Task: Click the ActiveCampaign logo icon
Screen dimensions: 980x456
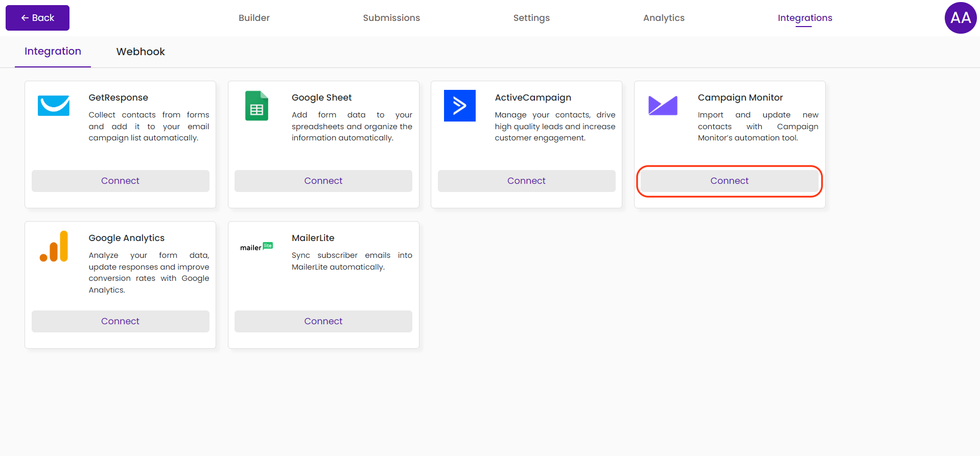Action: pyautogui.click(x=459, y=106)
